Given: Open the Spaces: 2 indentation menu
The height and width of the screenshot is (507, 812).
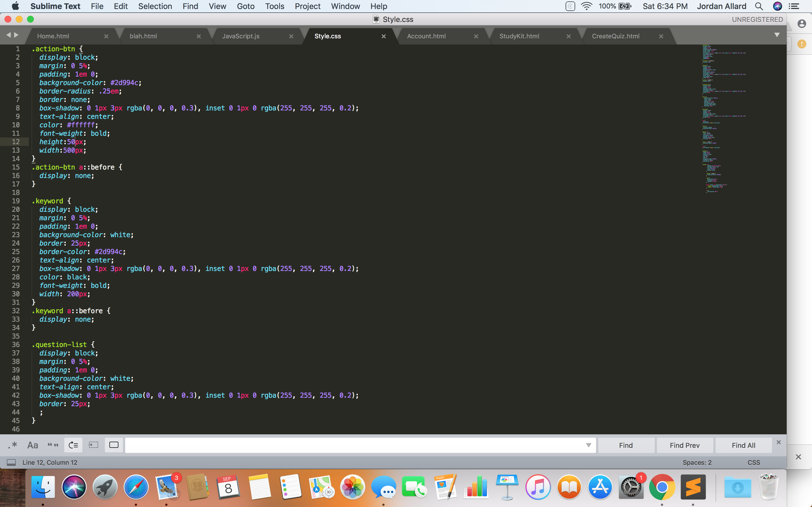Looking at the screenshot, I should pos(697,462).
